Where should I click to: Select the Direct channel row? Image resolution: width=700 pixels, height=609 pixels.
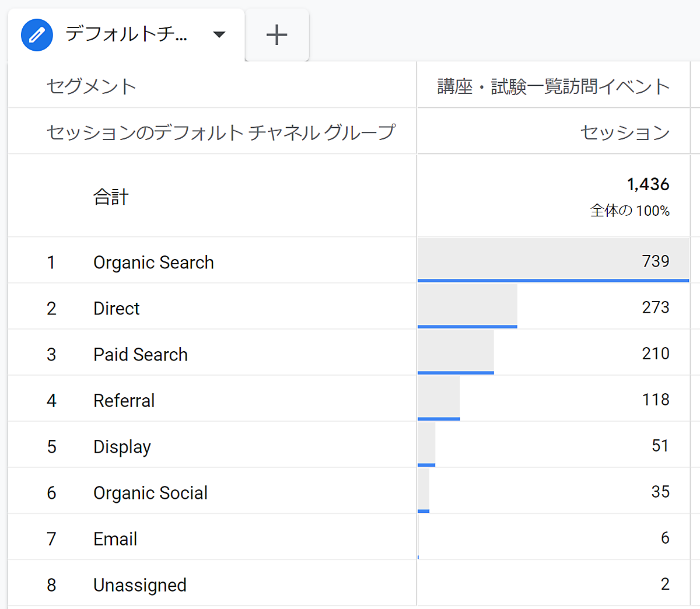[x=117, y=309]
